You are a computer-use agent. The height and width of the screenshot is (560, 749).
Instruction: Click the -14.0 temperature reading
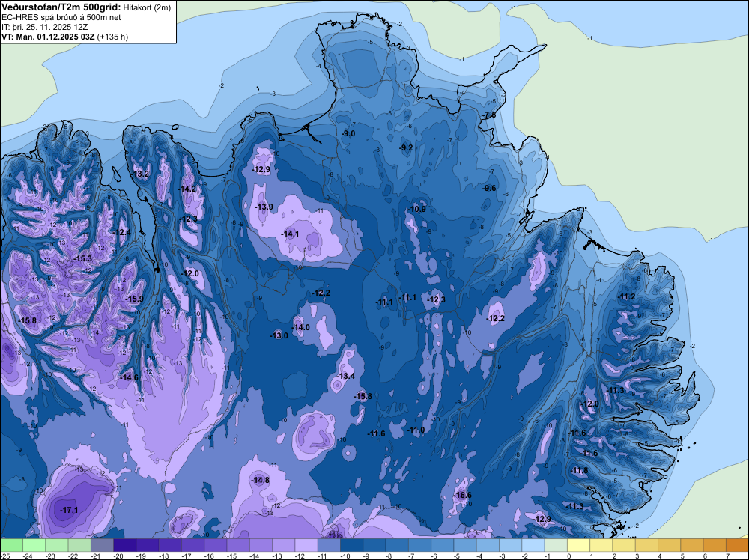click(301, 327)
